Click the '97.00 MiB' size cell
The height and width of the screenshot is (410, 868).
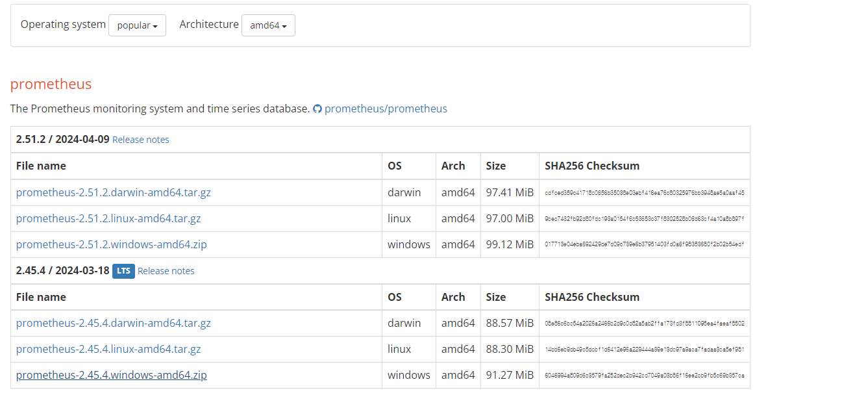(x=510, y=218)
